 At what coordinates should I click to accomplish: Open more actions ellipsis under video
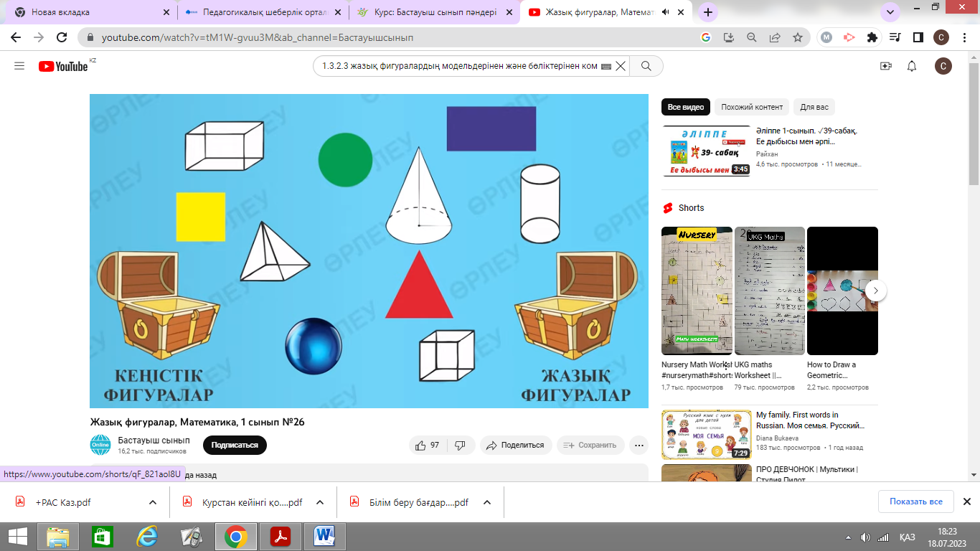click(639, 446)
